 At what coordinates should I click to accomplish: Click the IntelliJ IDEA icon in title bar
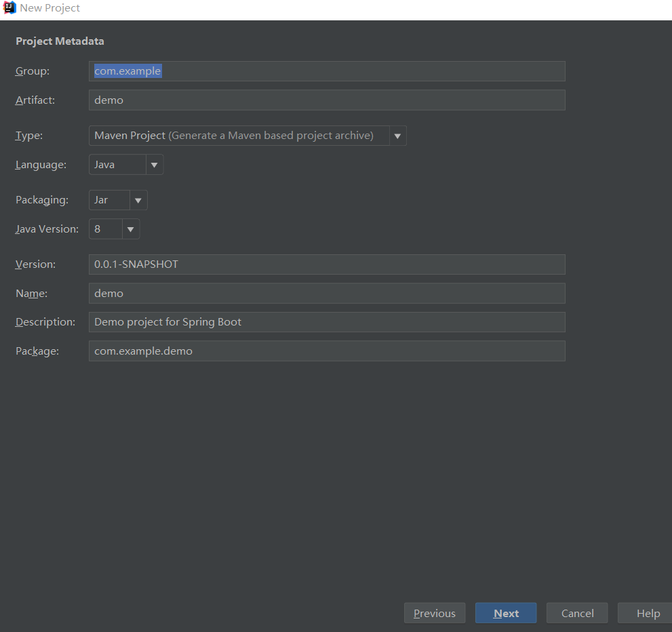pos(9,8)
